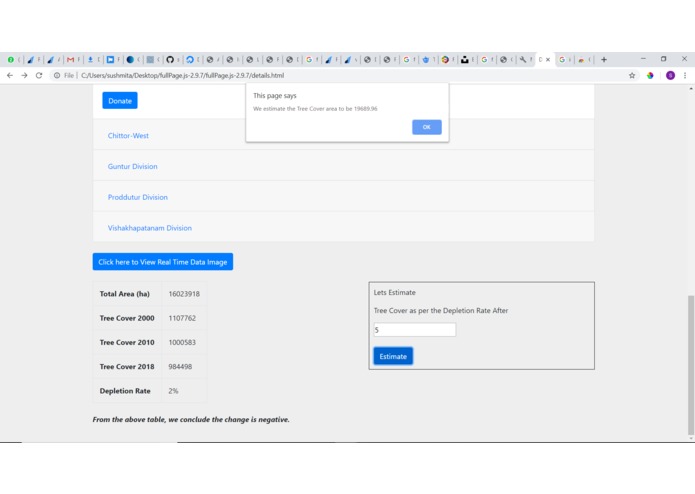Click the page vertical scrollbar thumb
Screen dimensions: 695x494
coord(691,365)
